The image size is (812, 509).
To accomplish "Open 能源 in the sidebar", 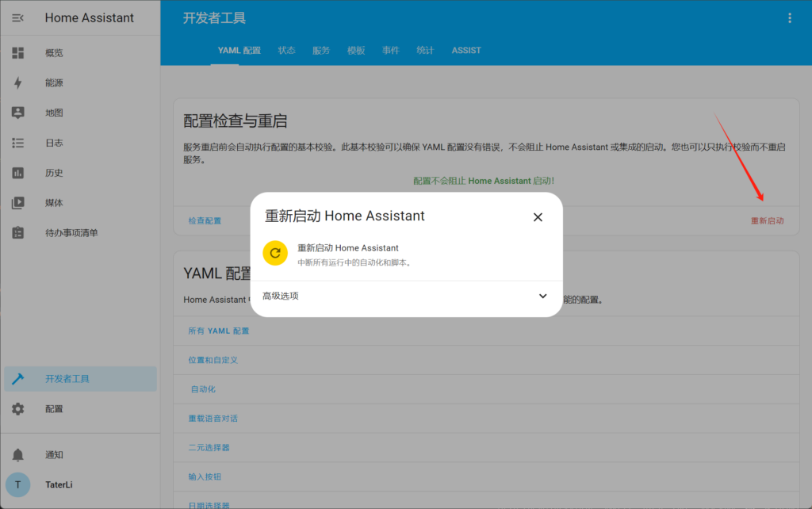I will pos(55,82).
